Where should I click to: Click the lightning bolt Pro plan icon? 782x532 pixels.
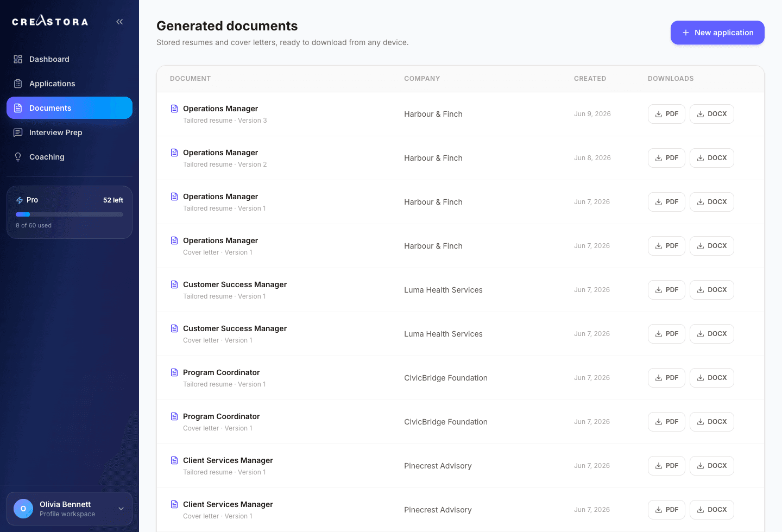point(20,200)
